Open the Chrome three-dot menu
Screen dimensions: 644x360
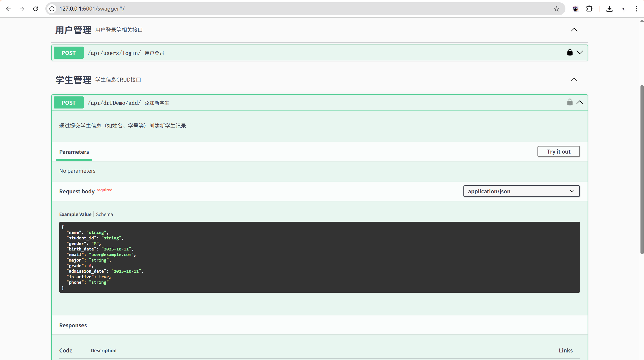tap(636, 9)
